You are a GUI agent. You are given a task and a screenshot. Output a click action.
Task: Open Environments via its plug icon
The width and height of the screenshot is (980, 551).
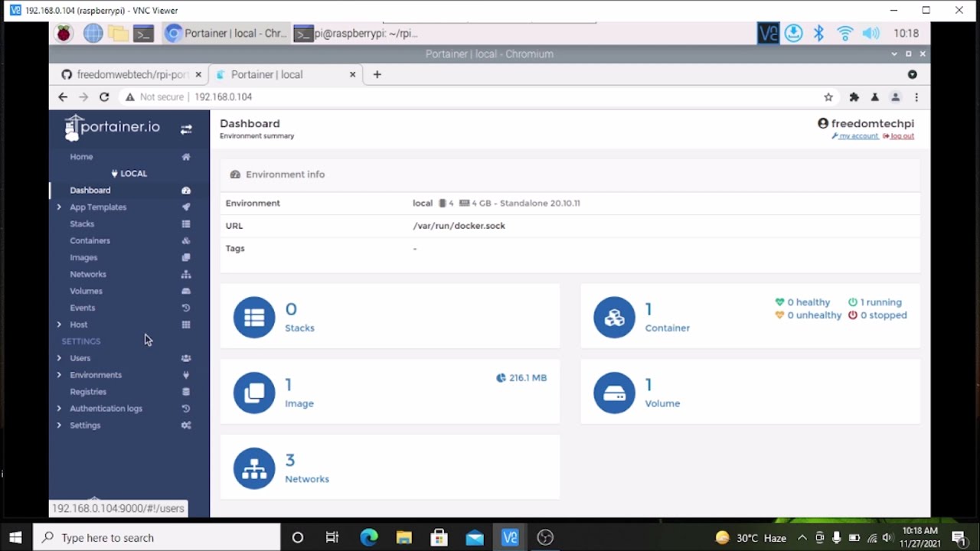coord(186,376)
